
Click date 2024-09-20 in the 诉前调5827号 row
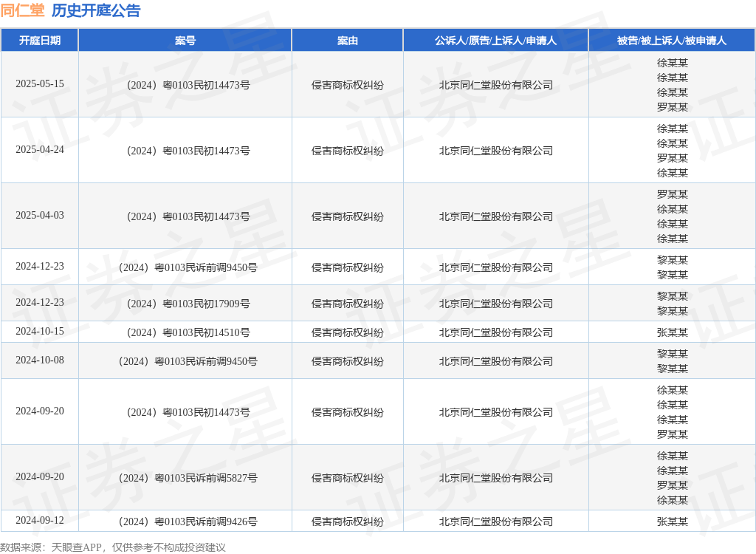[x=40, y=476]
